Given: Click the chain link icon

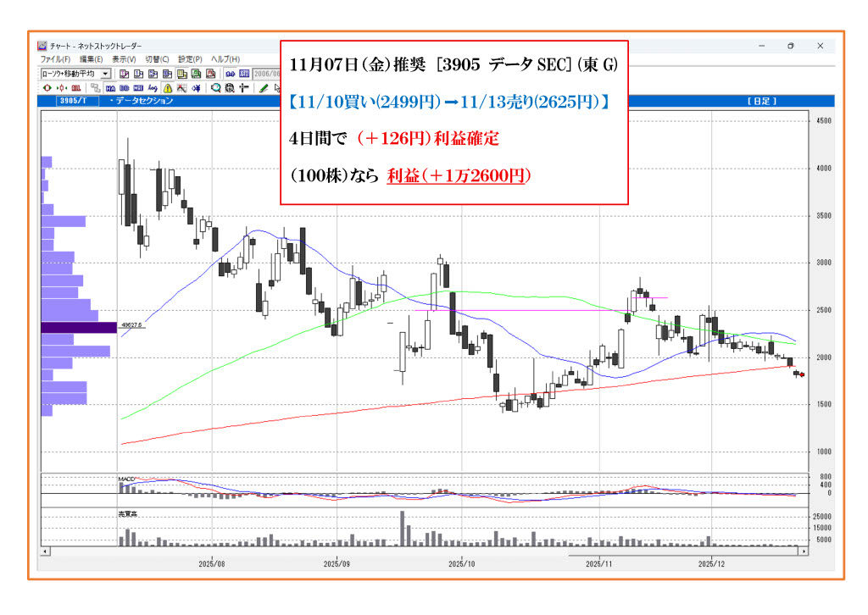Looking at the screenshot, I should (230, 74).
